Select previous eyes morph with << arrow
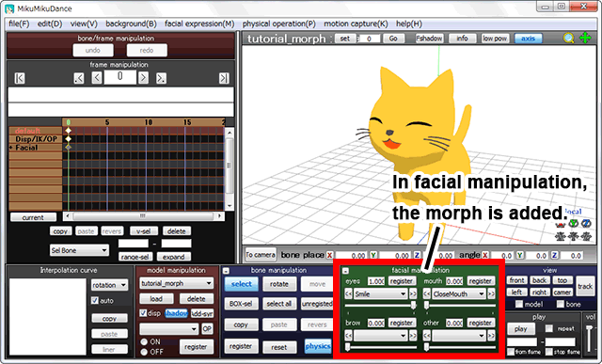The height and width of the screenshot is (364, 602). pyautogui.click(x=348, y=294)
